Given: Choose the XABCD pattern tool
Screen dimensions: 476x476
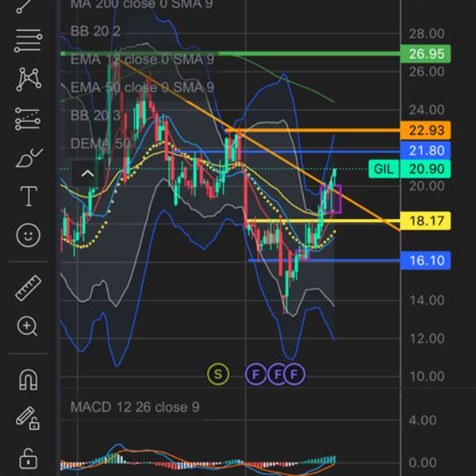Looking at the screenshot, I should click(x=29, y=79).
